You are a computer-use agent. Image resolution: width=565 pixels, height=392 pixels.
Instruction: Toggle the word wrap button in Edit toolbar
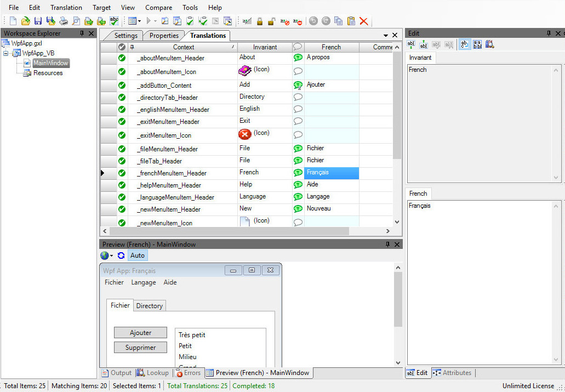click(x=464, y=44)
